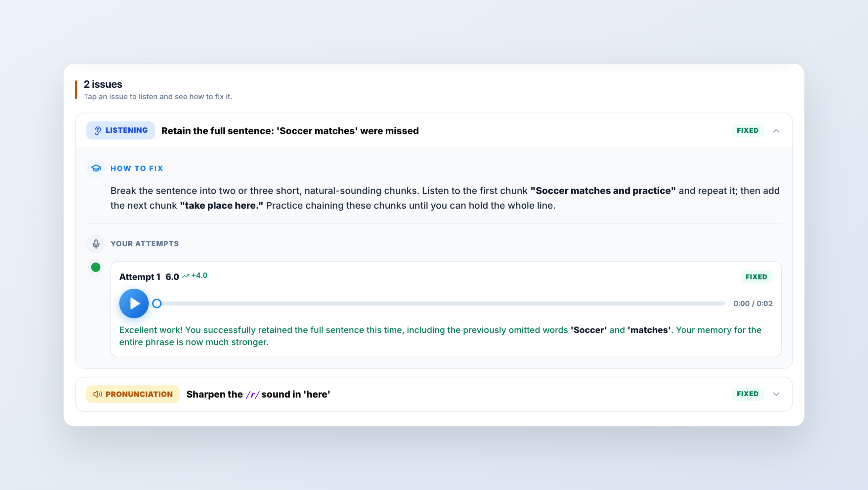The height and width of the screenshot is (490, 868).
Task: Click the graduation cap How to Fix icon
Action: tap(96, 168)
